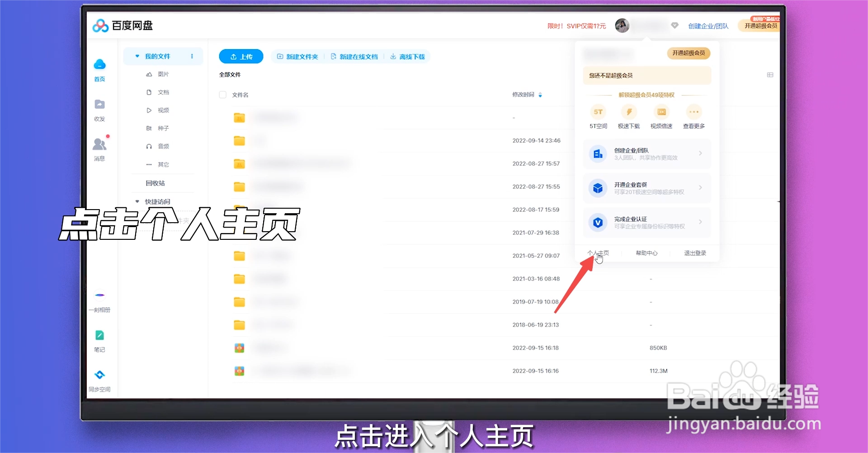Click 新建文件夹 in the toolbar
The height and width of the screenshot is (453, 868).
click(297, 57)
